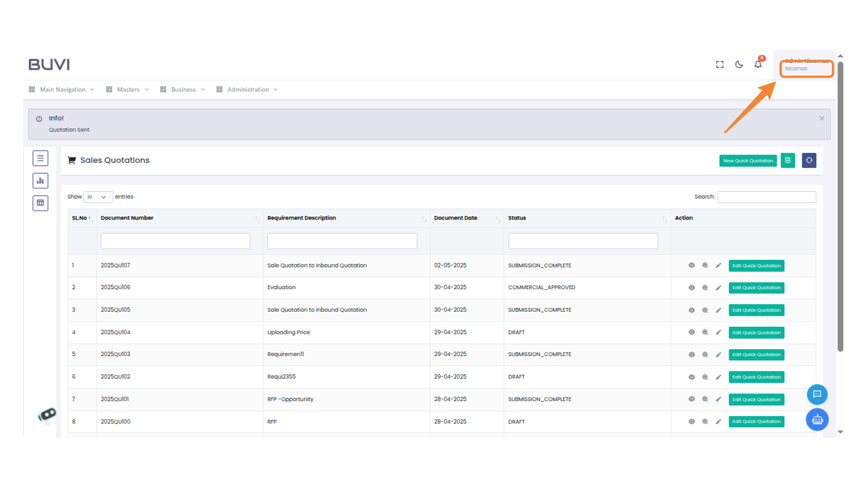Toggle dark mode with the moon icon
This screenshot has width=868, height=488.
tap(739, 65)
